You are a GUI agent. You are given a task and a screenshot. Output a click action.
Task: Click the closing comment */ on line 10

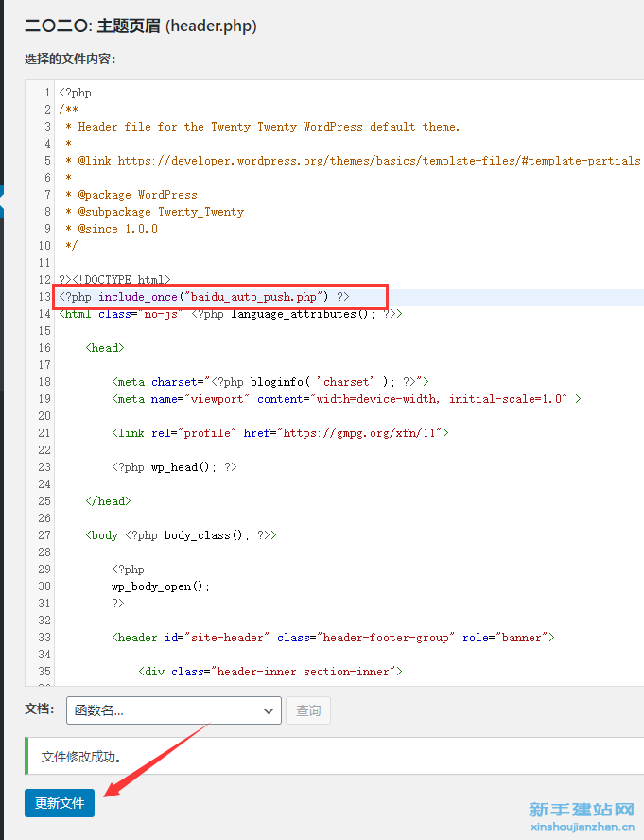(72, 246)
